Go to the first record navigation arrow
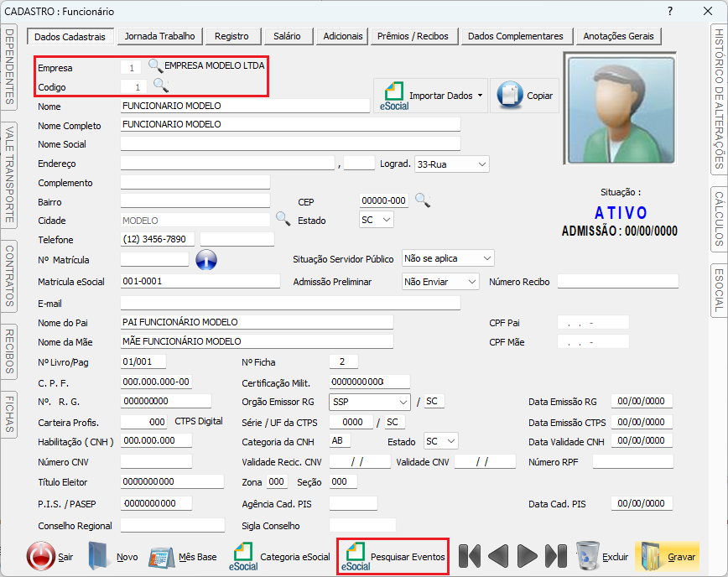 tap(471, 556)
